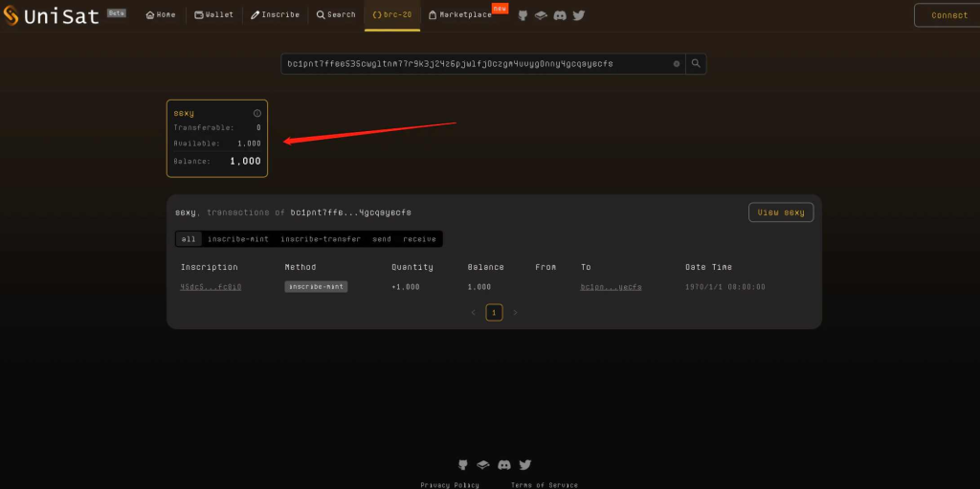This screenshot has width=980, height=489.
Task: Click the Inscription column header
Action: pyautogui.click(x=210, y=267)
